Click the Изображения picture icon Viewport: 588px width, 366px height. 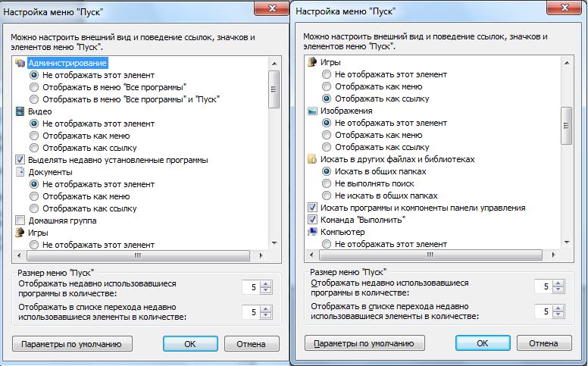312,111
